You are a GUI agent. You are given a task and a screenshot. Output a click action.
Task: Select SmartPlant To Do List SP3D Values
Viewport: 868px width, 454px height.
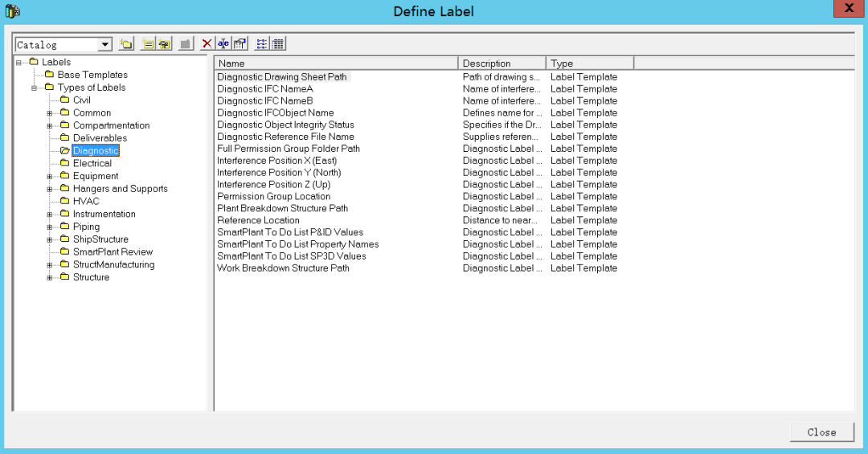click(x=292, y=256)
